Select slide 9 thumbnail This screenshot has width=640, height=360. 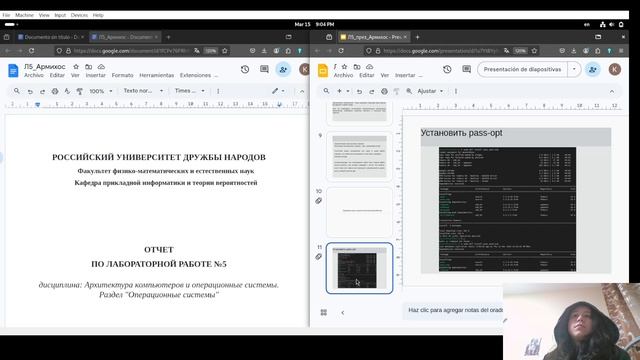coord(359,157)
